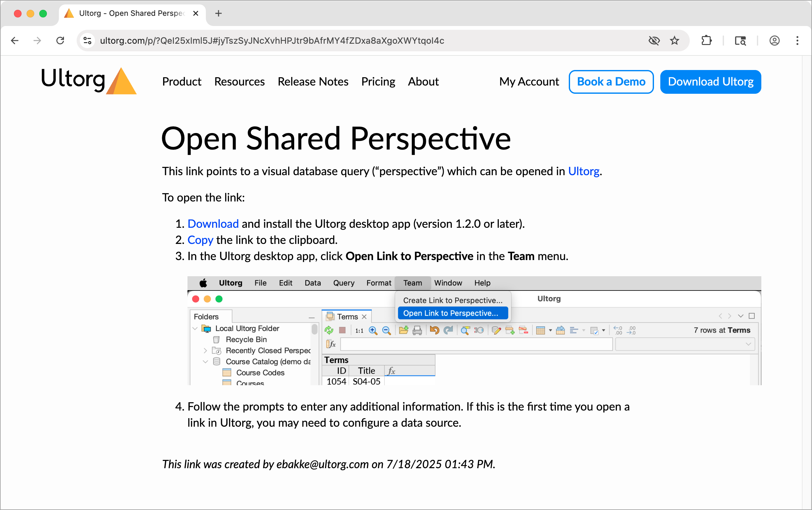Click the tab search icon beside Extensions
Screen dimensions: 812x510
[740, 41]
